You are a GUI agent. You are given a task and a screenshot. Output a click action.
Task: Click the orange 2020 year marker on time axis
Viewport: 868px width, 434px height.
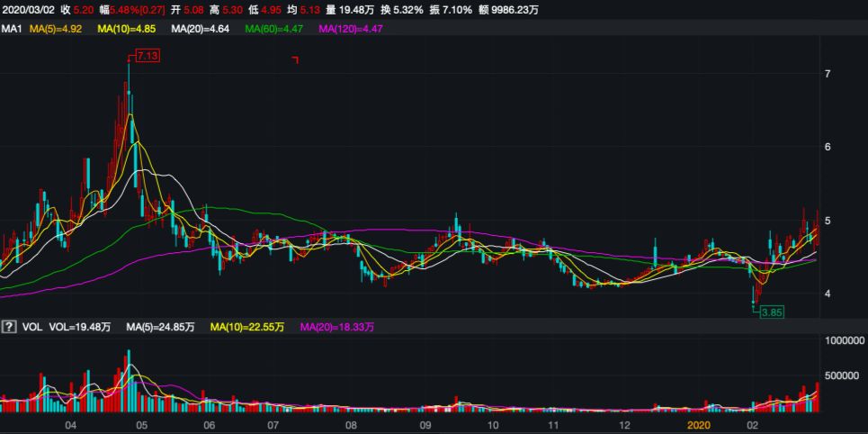(x=699, y=422)
